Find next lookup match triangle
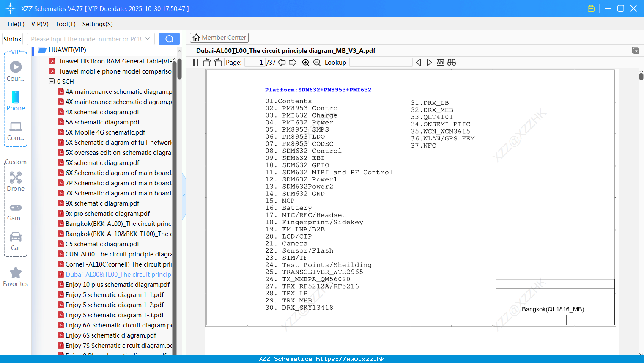This screenshot has height=363, width=644. point(429,63)
